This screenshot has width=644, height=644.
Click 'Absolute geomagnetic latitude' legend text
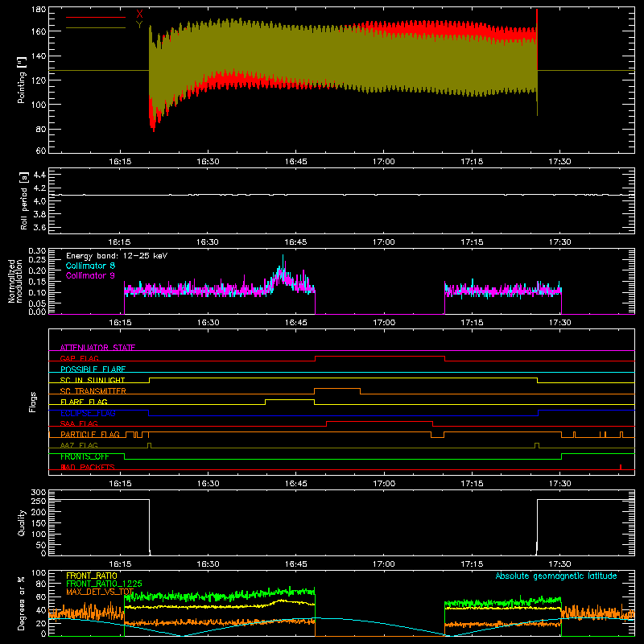point(556,576)
